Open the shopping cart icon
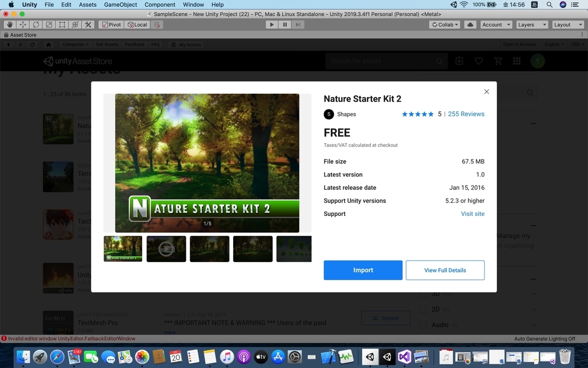This screenshot has width=588, height=368. 498,61
